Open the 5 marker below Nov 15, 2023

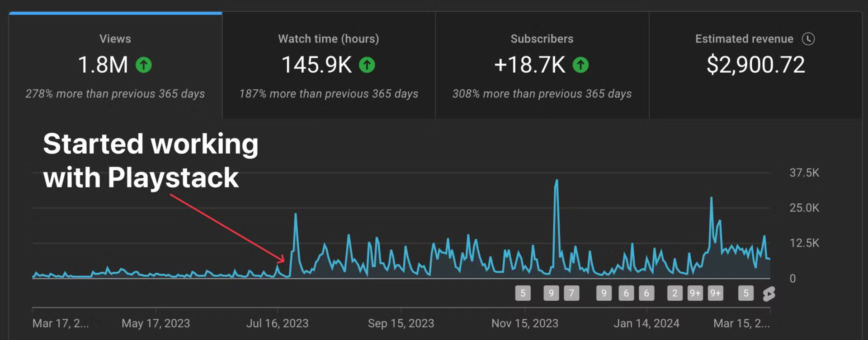pyautogui.click(x=523, y=293)
